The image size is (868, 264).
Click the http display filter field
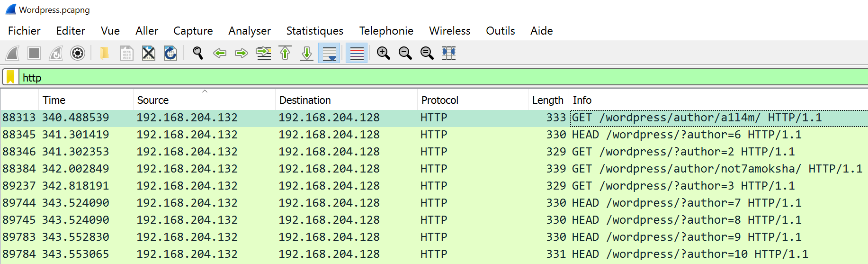pos(444,77)
